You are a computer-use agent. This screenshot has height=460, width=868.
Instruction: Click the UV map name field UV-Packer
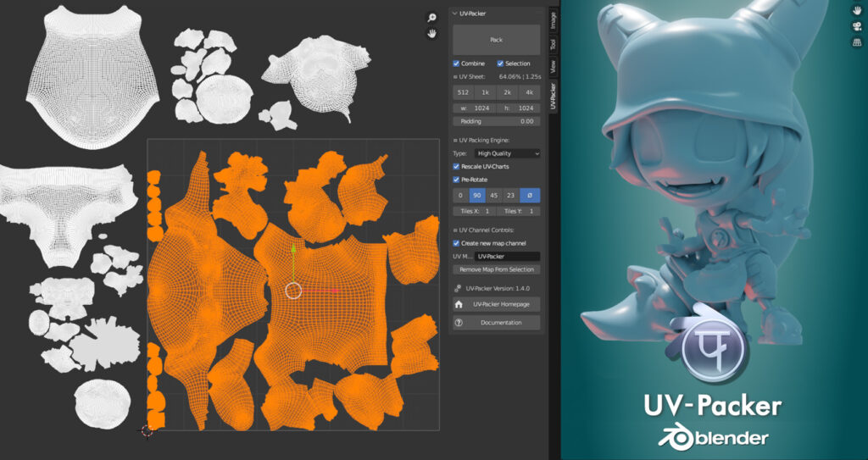click(508, 257)
